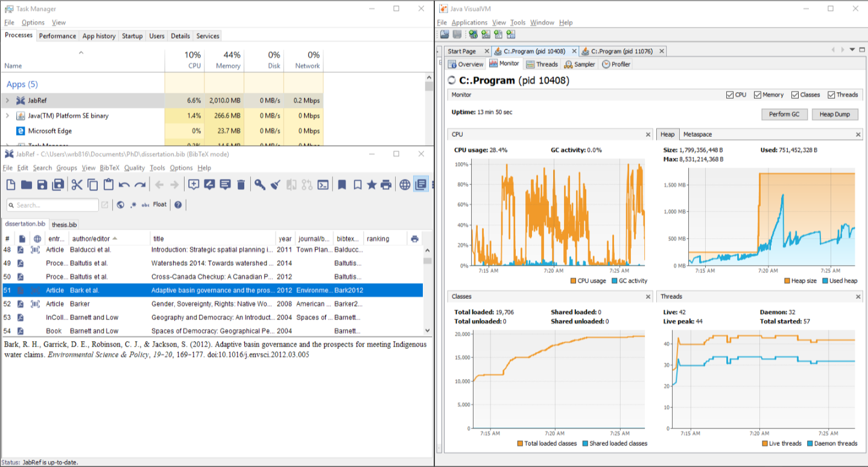Click the Perform GC button

784,114
